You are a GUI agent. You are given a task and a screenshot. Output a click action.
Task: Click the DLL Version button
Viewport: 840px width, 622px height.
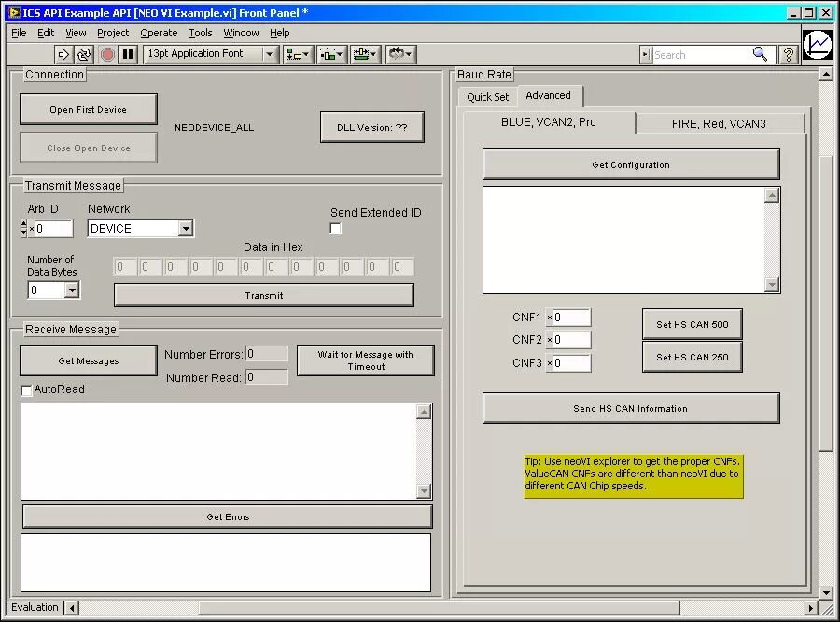tap(371, 127)
